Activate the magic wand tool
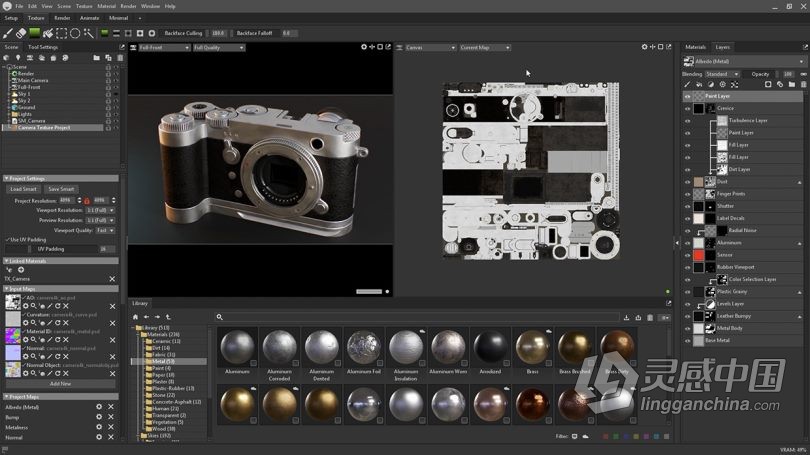Screen dimensions: 810x455 (x=88, y=33)
